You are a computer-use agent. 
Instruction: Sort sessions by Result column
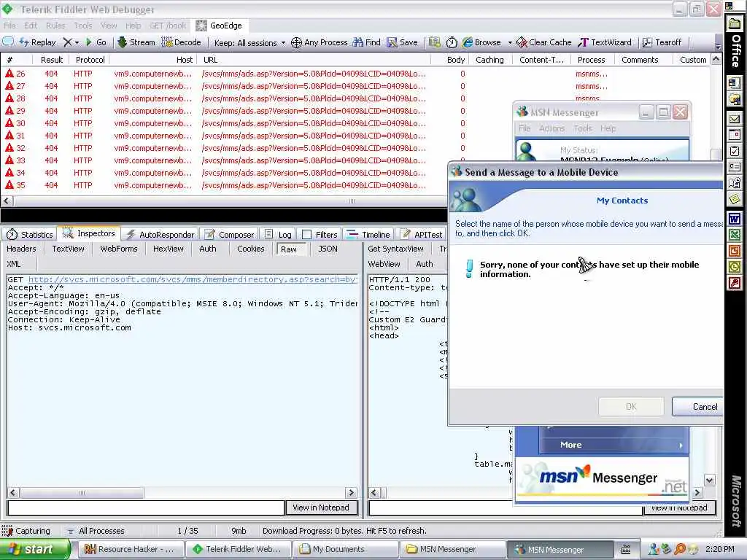tap(52, 60)
